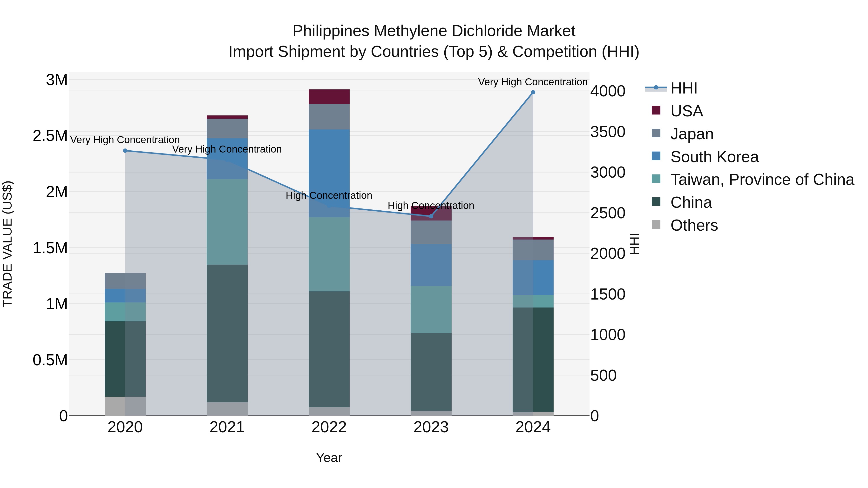
Task: Click the South Korea blue legend swatch
Action: click(x=656, y=156)
